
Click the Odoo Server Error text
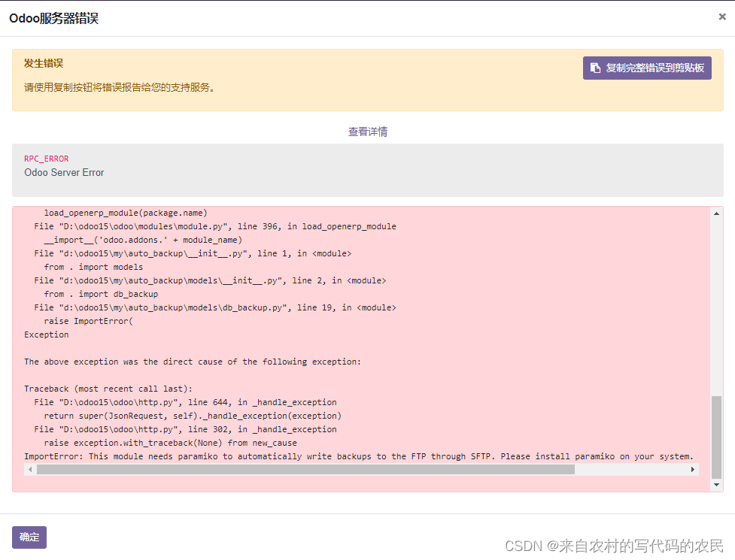pyautogui.click(x=64, y=173)
